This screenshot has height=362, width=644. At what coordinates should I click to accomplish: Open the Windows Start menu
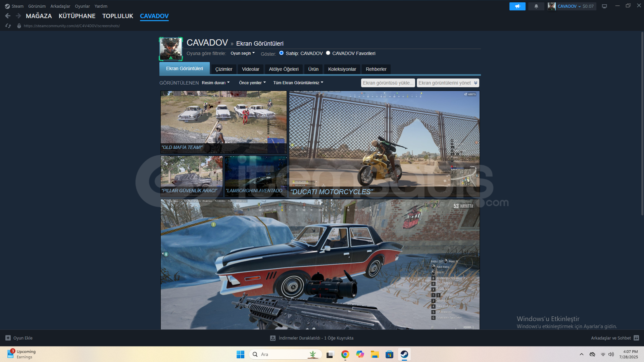pos(240,354)
